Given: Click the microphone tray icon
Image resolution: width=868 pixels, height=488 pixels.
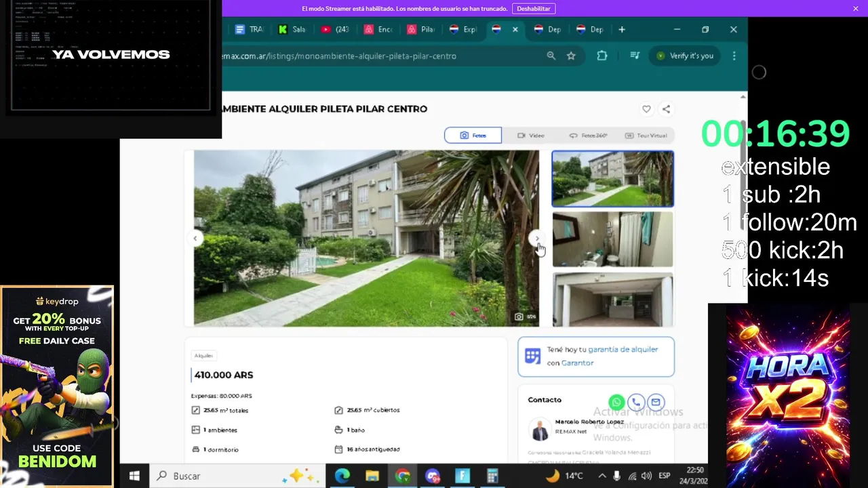Looking at the screenshot, I should [x=617, y=476].
